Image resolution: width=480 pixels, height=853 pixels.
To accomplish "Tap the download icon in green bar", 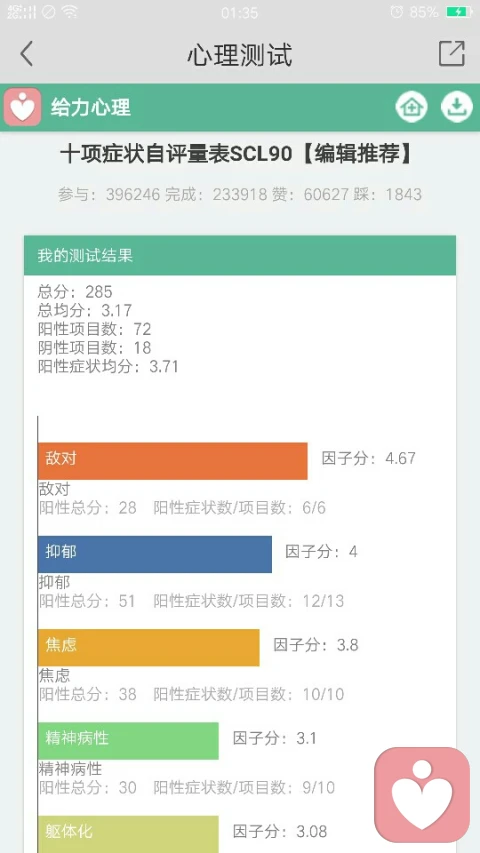I will coord(456,107).
